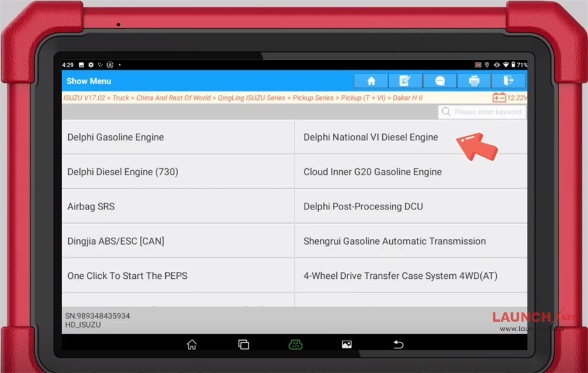
Task: Tap 'QingLing ISUZU Series' breadcrumb text
Action: 252,98
